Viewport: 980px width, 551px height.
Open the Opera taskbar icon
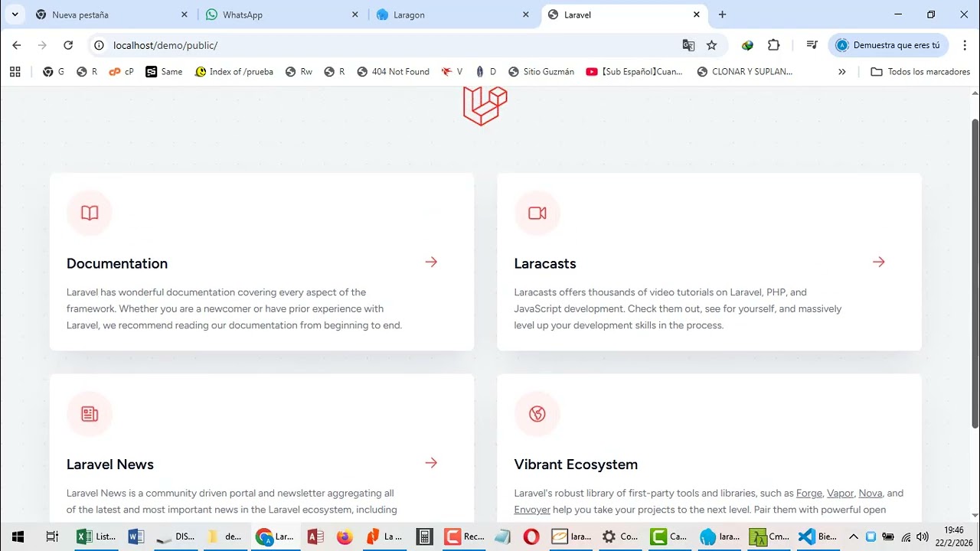[531, 536]
